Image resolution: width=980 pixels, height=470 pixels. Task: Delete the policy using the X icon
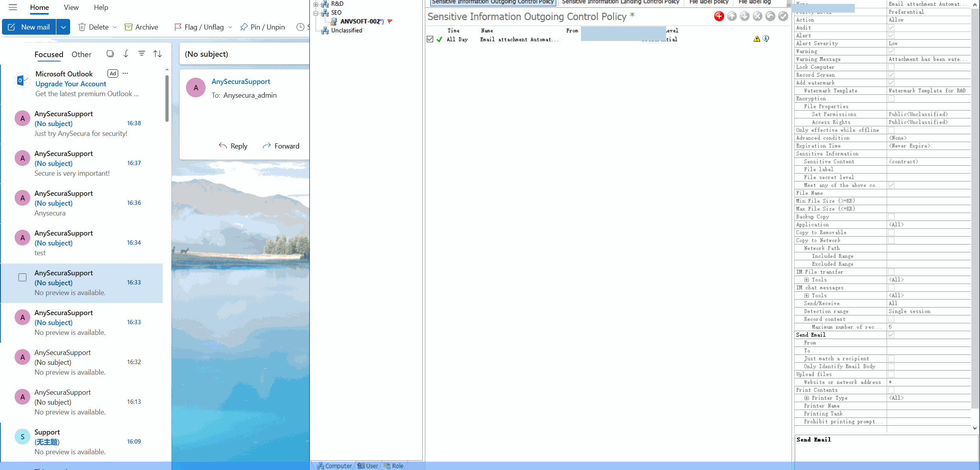click(757, 16)
